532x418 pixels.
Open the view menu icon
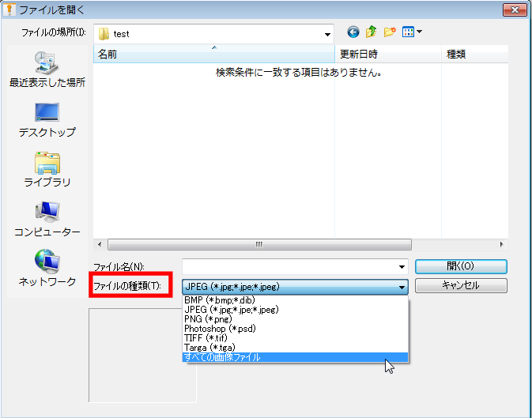(408, 32)
